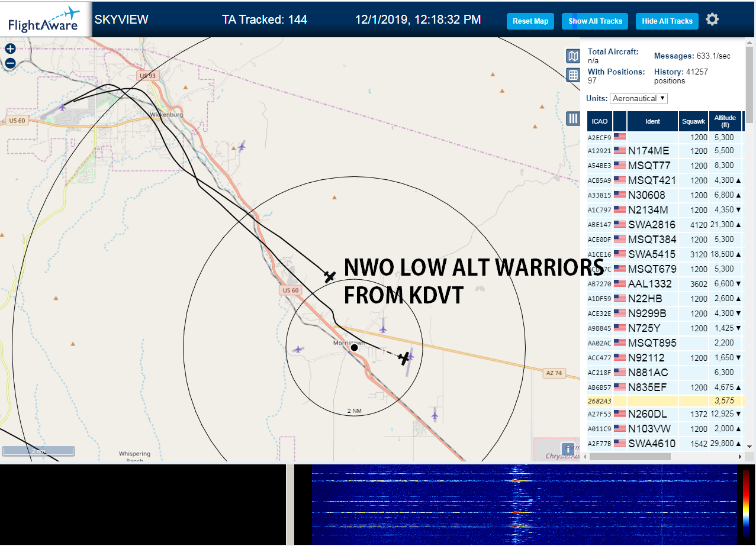The image size is (756, 546).
Task: Open the map layer switcher icon
Action: click(x=572, y=56)
